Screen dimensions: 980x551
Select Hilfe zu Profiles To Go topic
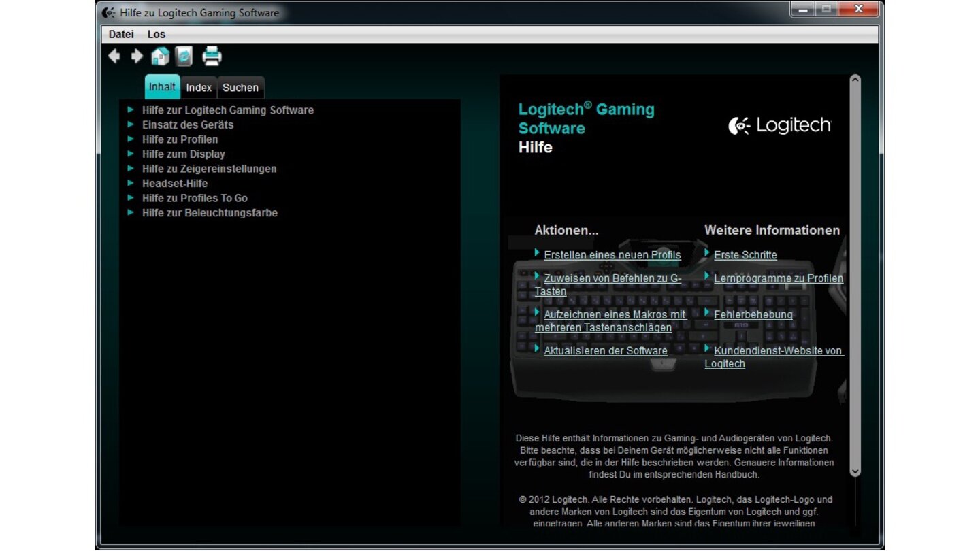195,198
